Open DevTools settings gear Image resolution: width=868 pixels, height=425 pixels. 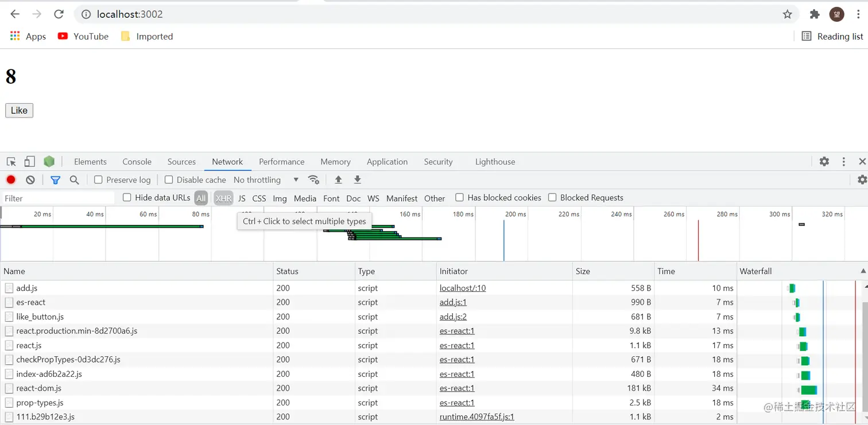(824, 162)
